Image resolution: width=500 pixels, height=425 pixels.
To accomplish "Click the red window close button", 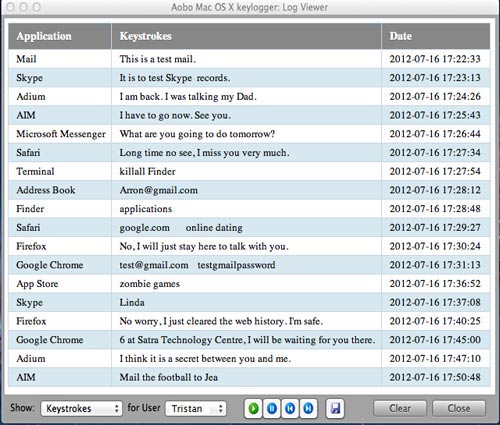I will (11, 7).
